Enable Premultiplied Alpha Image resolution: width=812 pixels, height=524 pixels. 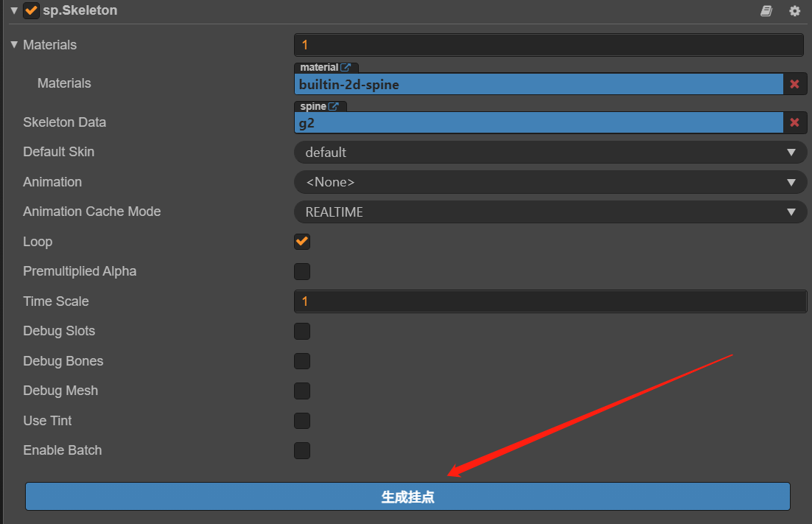(302, 271)
